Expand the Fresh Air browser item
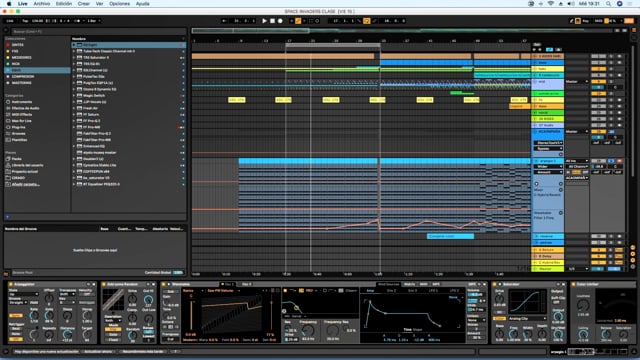Screen dimensions: 640x360 [74, 108]
